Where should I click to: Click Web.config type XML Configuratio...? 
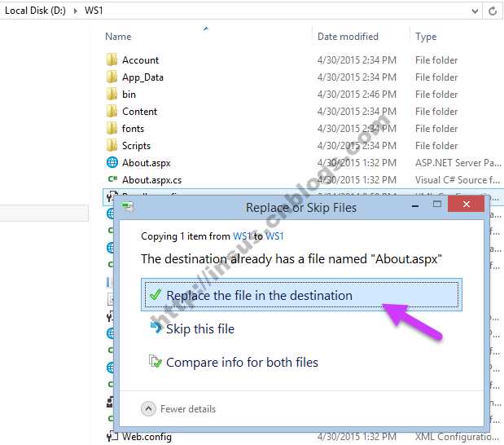tap(457, 437)
